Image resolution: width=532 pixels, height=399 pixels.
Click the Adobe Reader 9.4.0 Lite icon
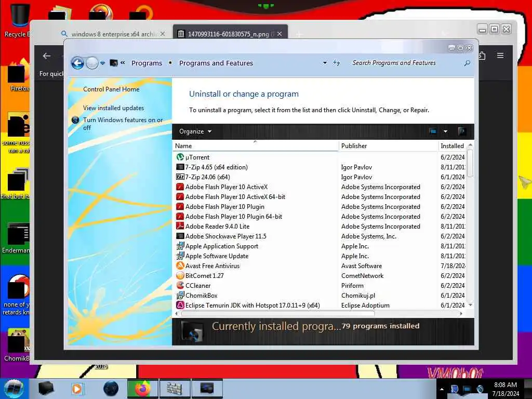coord(180,226)
